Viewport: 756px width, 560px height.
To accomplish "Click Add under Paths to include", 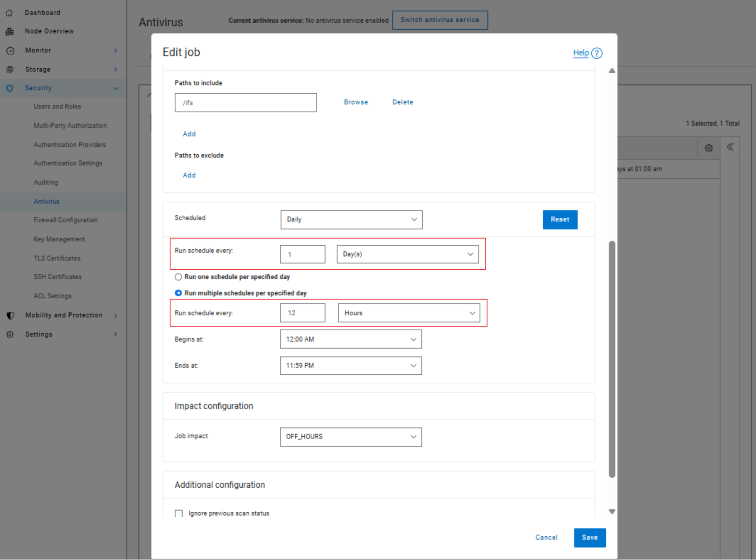I will tap(189, 134).
